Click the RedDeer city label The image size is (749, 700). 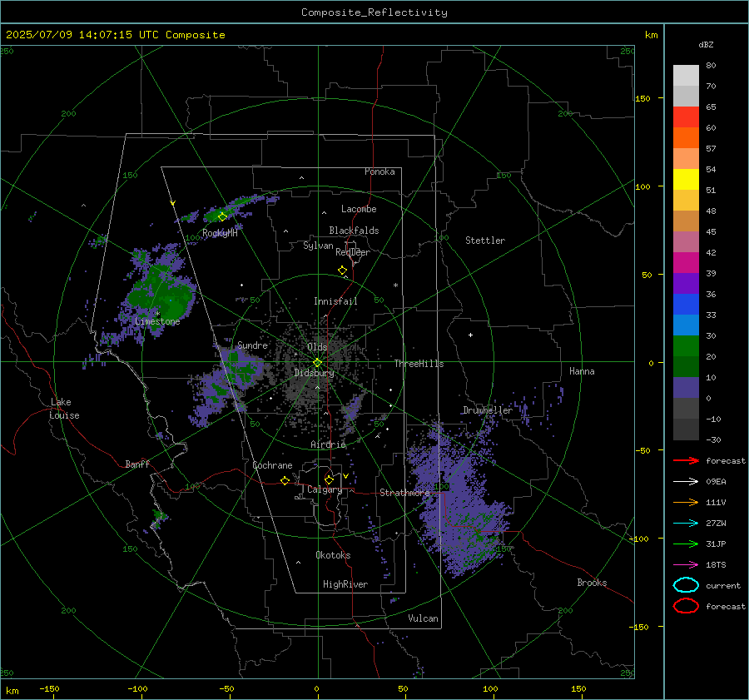(x=353, y=252)
